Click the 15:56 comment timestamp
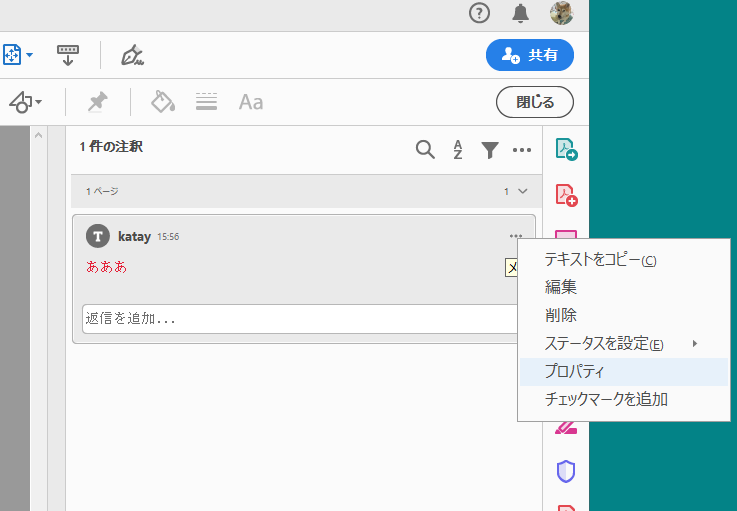The height and width of the screenshot is (511, 737). (168, 236)
